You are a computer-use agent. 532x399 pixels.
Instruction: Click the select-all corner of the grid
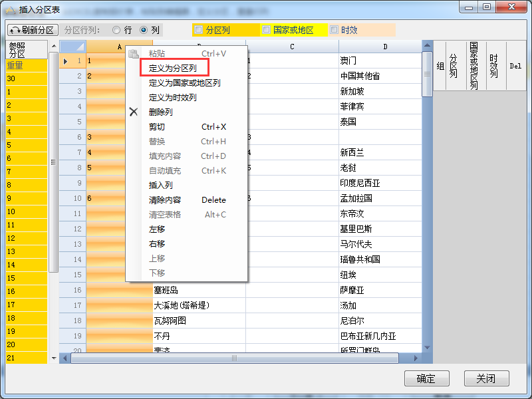[x=72, y=47]
